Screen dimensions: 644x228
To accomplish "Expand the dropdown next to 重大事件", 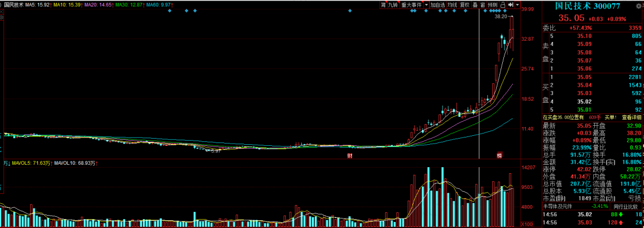I will coord(426,4).
